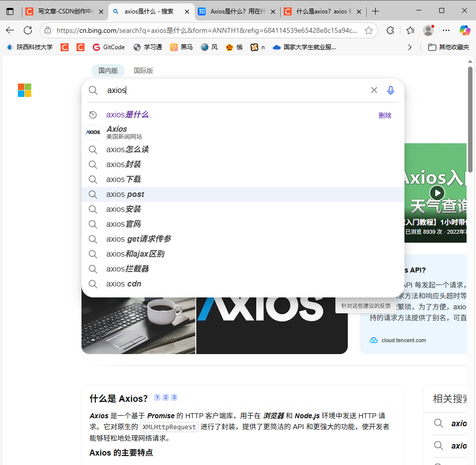This screenshot has width=476, height=465.
Task: Open the 俄 bookmark
Action: pos(234,47)
